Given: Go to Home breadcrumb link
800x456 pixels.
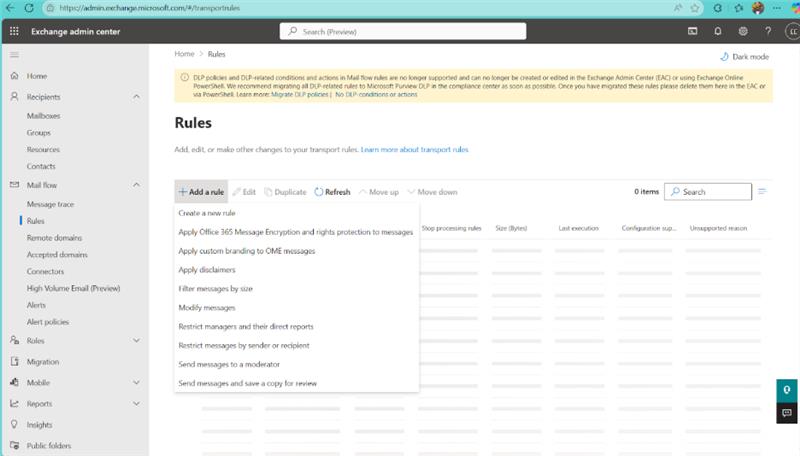Looking at the screenshot, I should [184, 54].
